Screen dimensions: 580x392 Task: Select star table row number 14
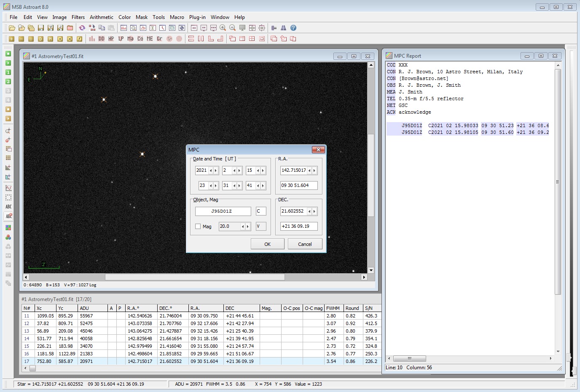[201, 339]
